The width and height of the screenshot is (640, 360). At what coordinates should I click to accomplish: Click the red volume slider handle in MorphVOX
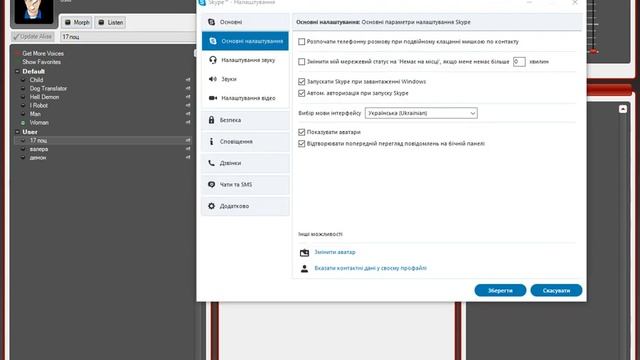point(594,51)
